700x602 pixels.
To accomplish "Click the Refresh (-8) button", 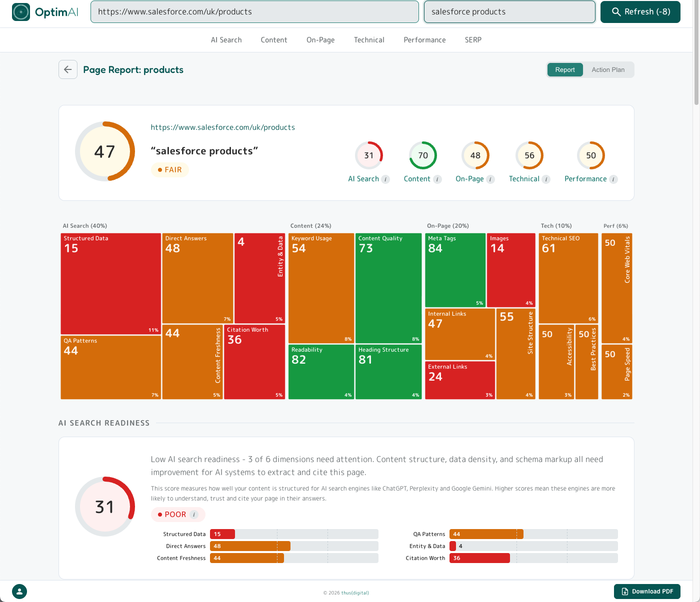I will pyautogui.click(x=640, y=12).
